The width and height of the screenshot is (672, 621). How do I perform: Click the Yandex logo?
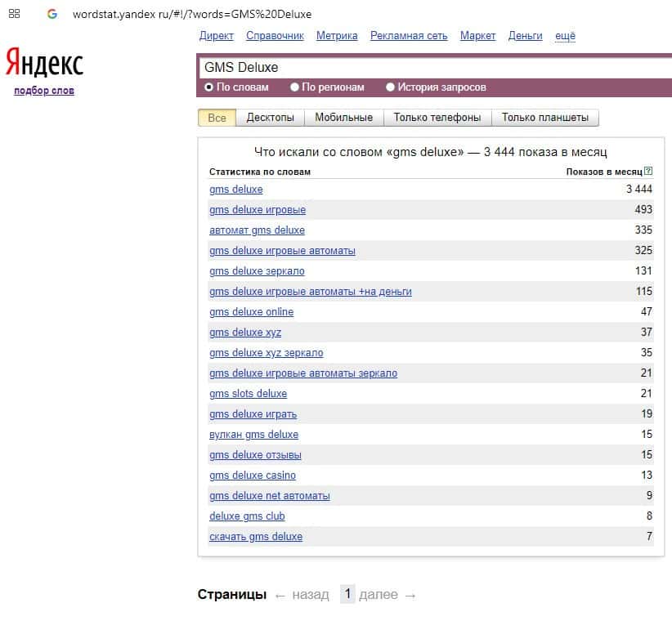44,63
